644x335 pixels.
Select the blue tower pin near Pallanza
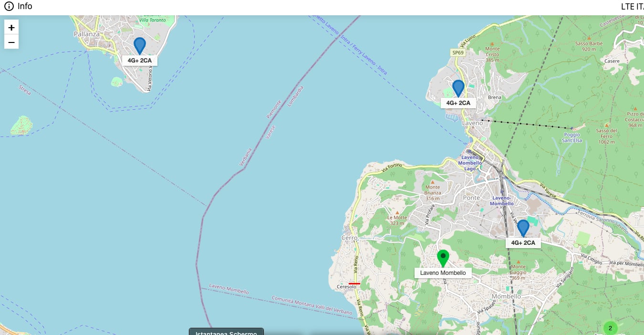[x=139, y=46]
